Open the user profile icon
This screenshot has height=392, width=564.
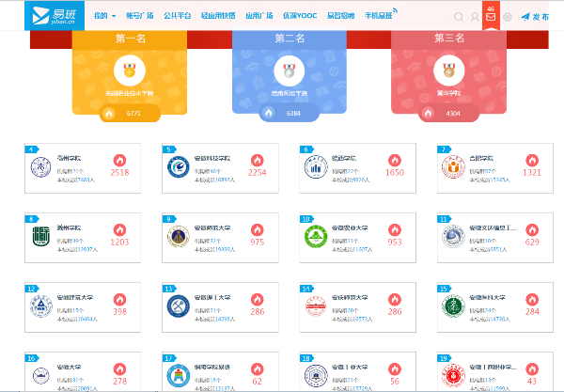pyautogui.click(x=475, y=17)
